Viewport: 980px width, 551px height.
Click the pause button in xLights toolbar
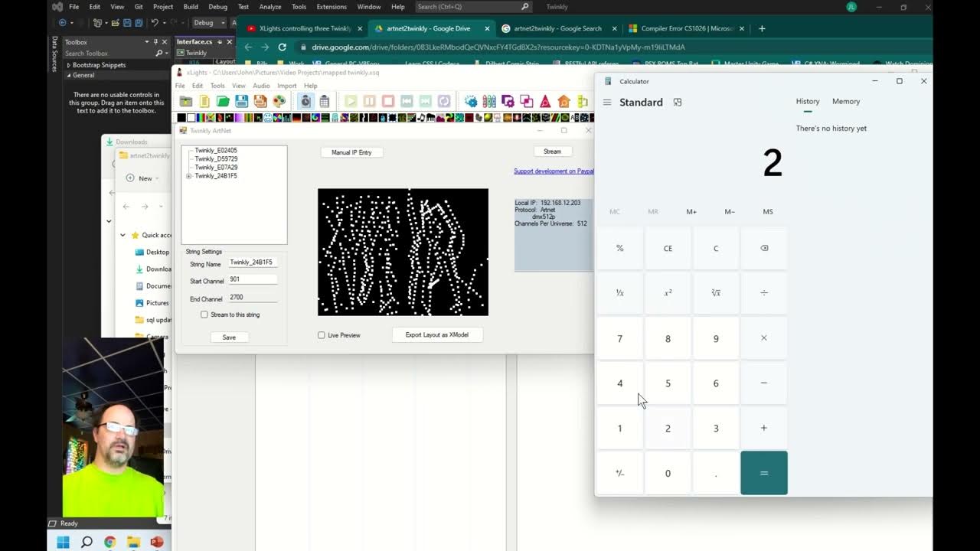pyautogui.click(x=370, y=101)
